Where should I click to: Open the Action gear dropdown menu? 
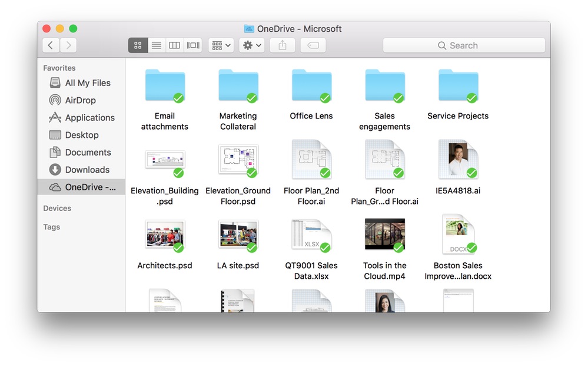252,45
